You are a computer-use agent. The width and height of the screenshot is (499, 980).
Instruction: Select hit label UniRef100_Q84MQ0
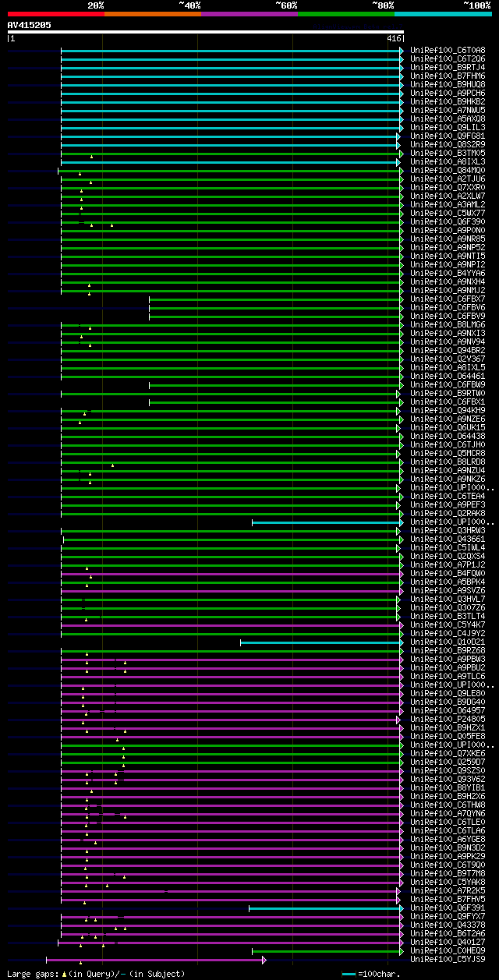(x=448, y=171)
